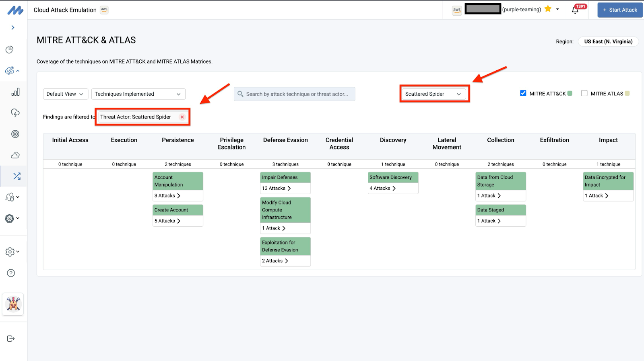Expand the Kubernetes helm sidebar menu
The image size is (644, 361).
coord(12,218)
